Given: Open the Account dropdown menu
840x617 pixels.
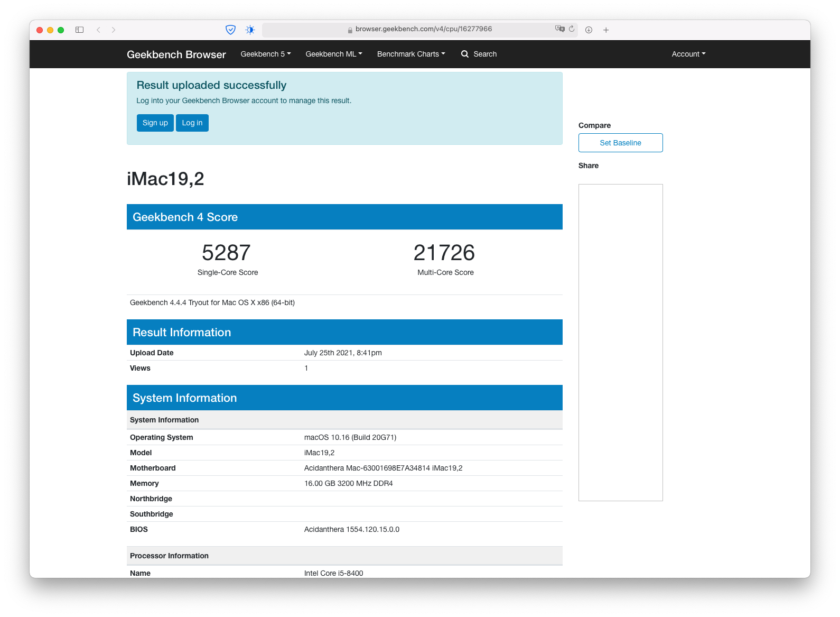Looking at the screenshot, I should point(688,54).
